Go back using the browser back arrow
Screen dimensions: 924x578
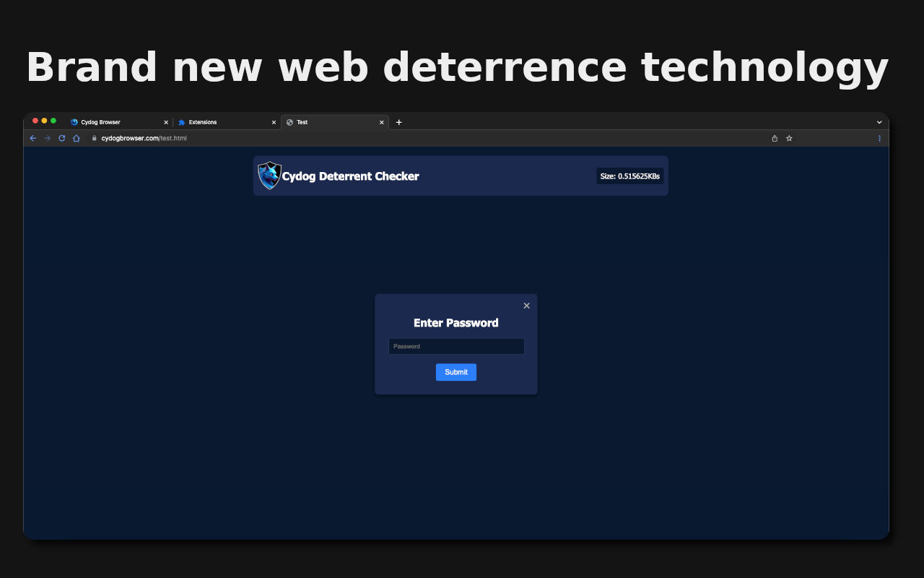coord(33,138)
